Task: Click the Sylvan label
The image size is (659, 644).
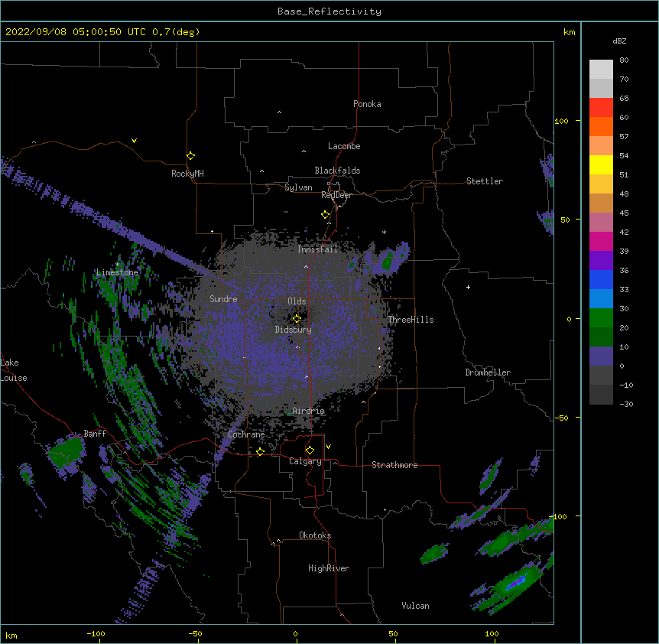Action: point(298,187)
